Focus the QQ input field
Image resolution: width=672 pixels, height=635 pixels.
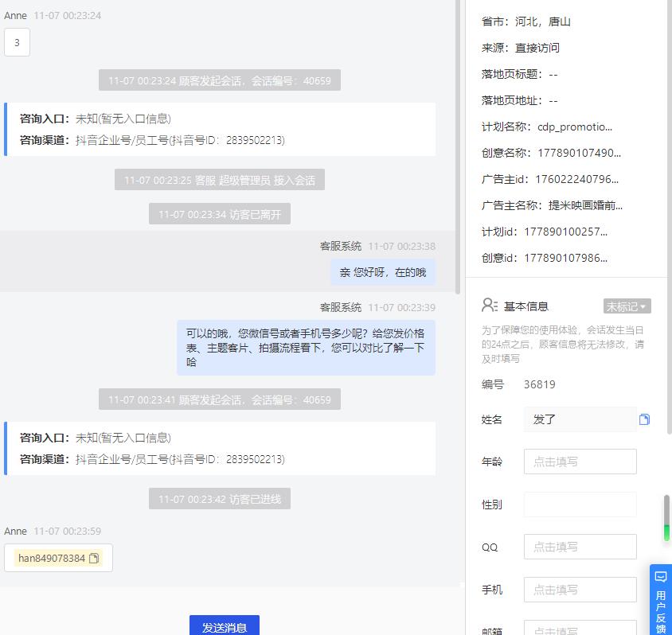click(x=580, y=547)
